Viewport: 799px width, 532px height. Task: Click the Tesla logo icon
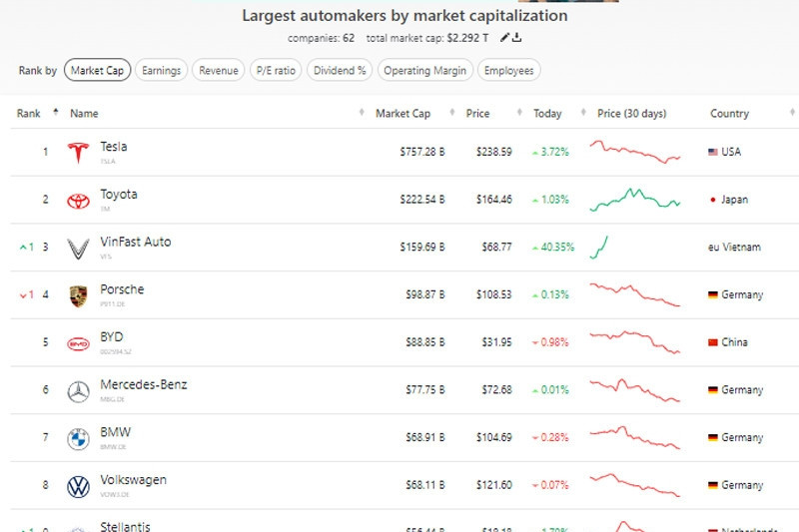coord(78,153)
